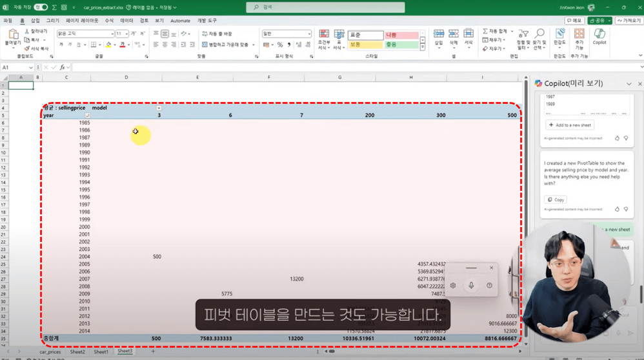
Task: Apply the Neutral (yellow) cell style
Action: (365, 45)
